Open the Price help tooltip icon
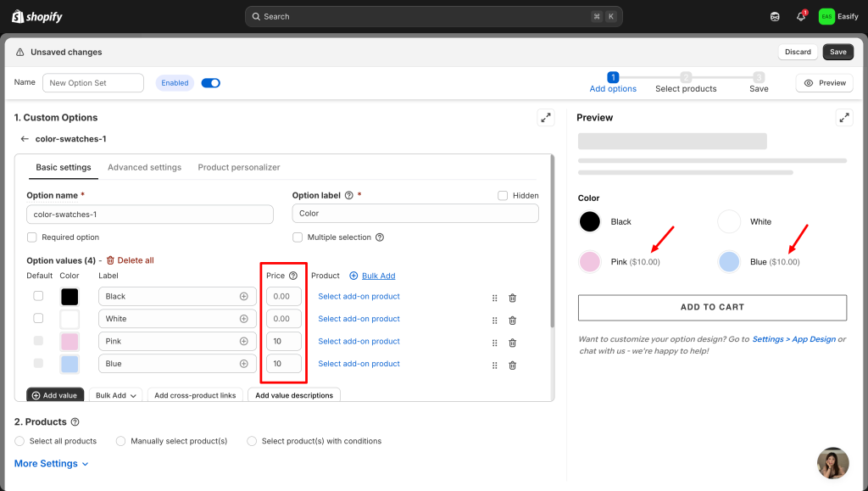This screenshot has height=491, width=868. [293, 276]
